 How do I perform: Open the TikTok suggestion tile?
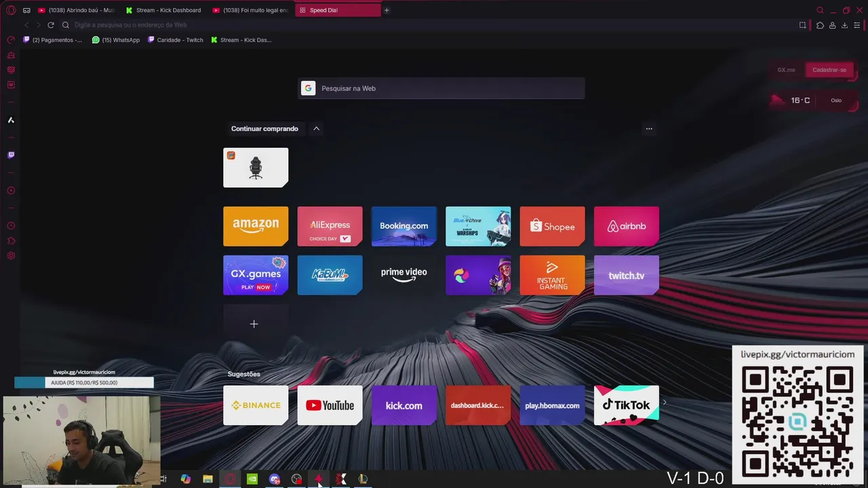pos(627,405)
